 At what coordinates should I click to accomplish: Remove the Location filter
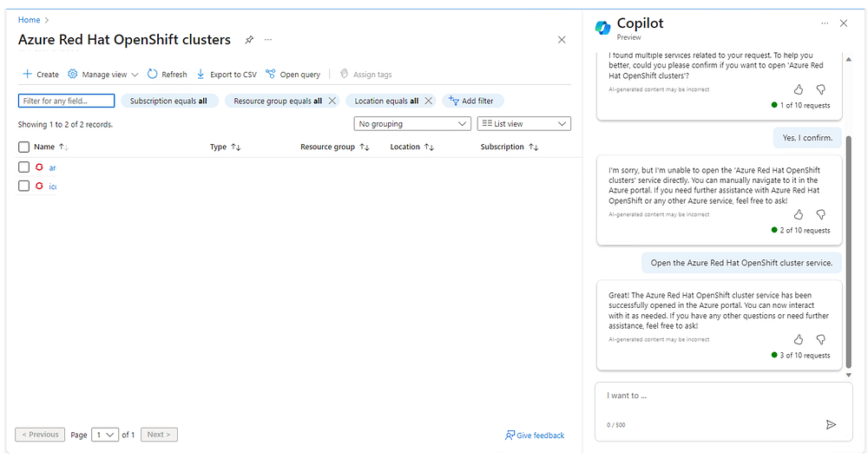tap(429, 101)
